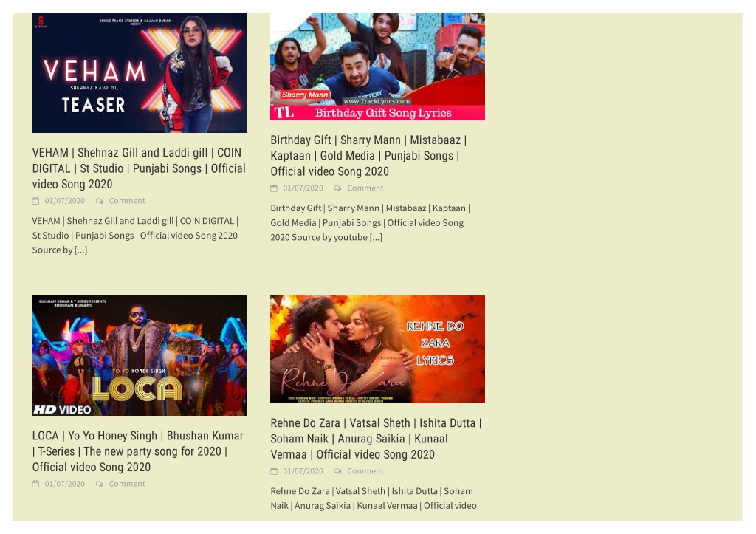Click the comment bubble icon under LOCA post

pyautogui.click(x=100, y=485)
